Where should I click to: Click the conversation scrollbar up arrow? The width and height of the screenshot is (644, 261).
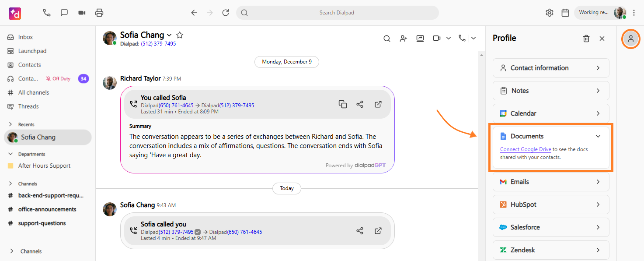482,55
